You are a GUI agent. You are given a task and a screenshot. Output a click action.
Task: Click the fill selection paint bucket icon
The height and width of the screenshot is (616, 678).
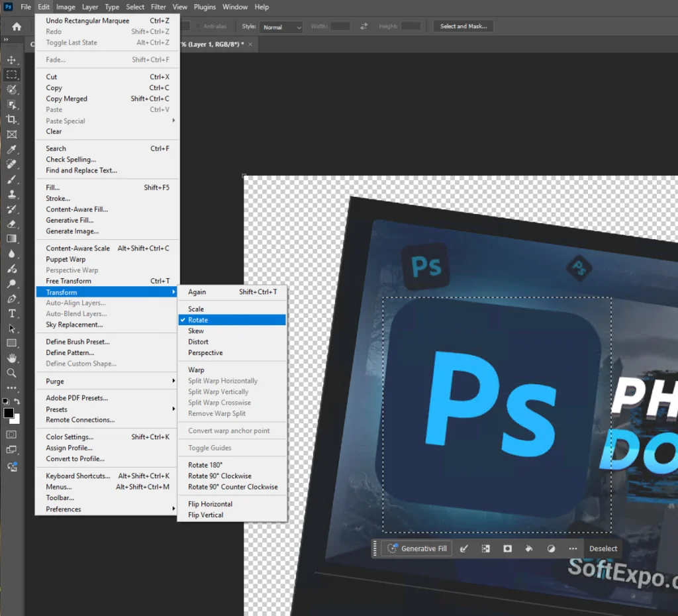(529, 548)
